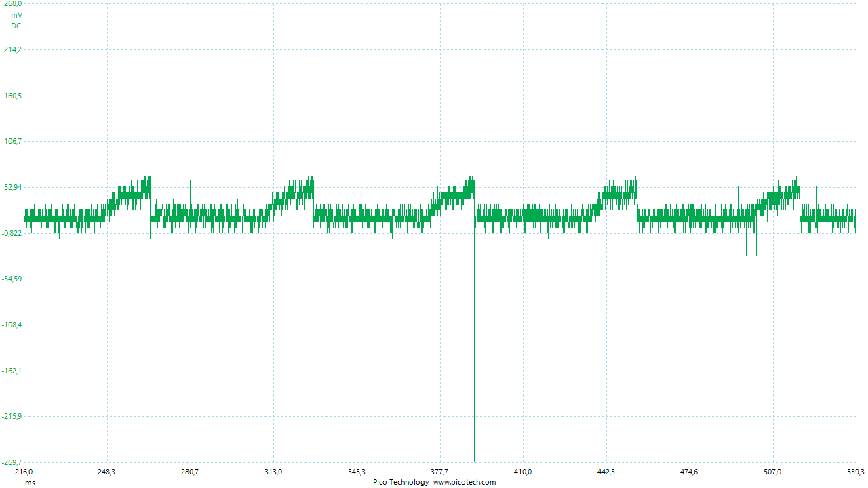
Task: Select the 474,6 time axis label
Action: click(x=689, y=472)
